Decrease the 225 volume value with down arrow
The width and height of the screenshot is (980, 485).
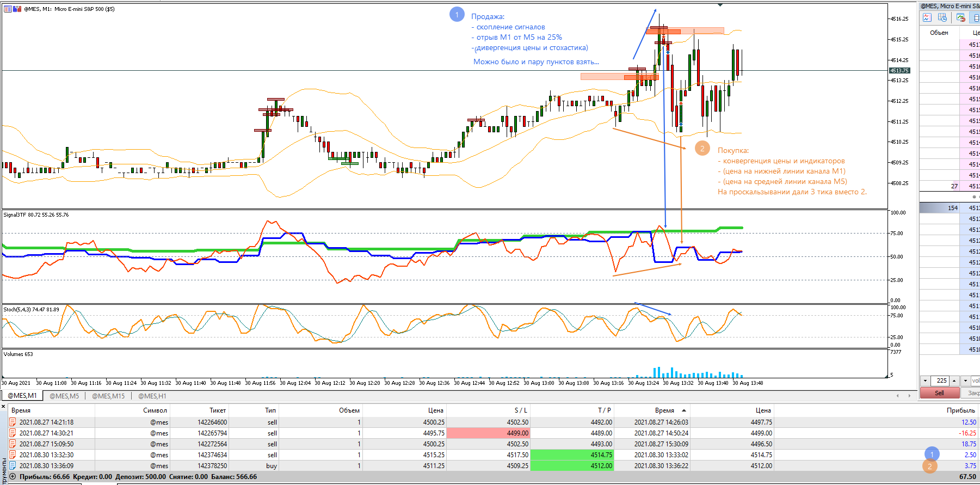tap(925, 380)
